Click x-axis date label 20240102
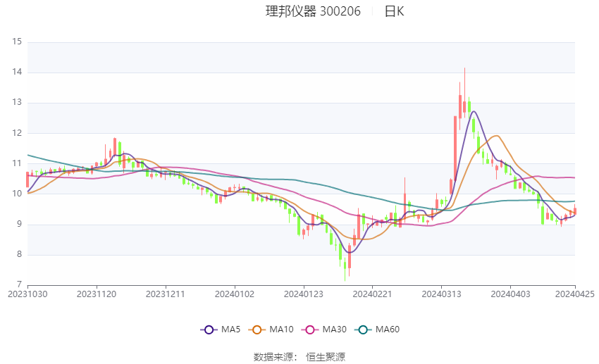599x364 pixels. [x=235, y=294]
